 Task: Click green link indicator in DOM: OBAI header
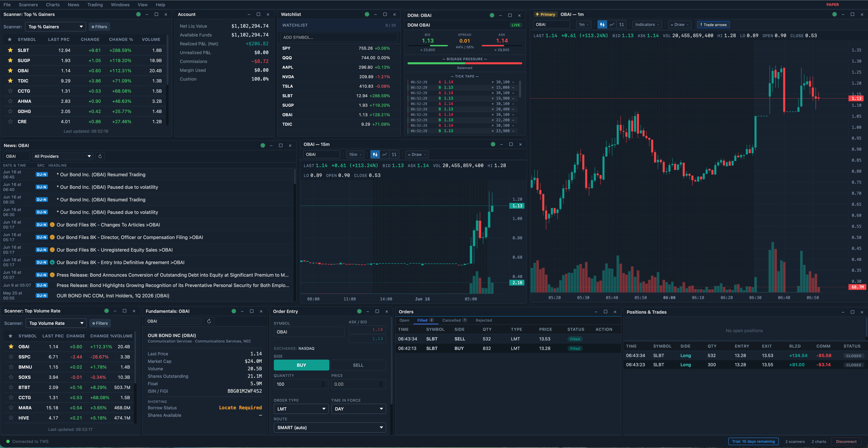click(492, 15)
